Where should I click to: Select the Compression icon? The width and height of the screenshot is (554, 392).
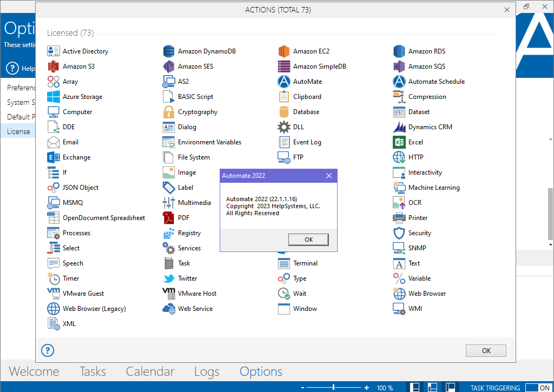click(399, 97)
